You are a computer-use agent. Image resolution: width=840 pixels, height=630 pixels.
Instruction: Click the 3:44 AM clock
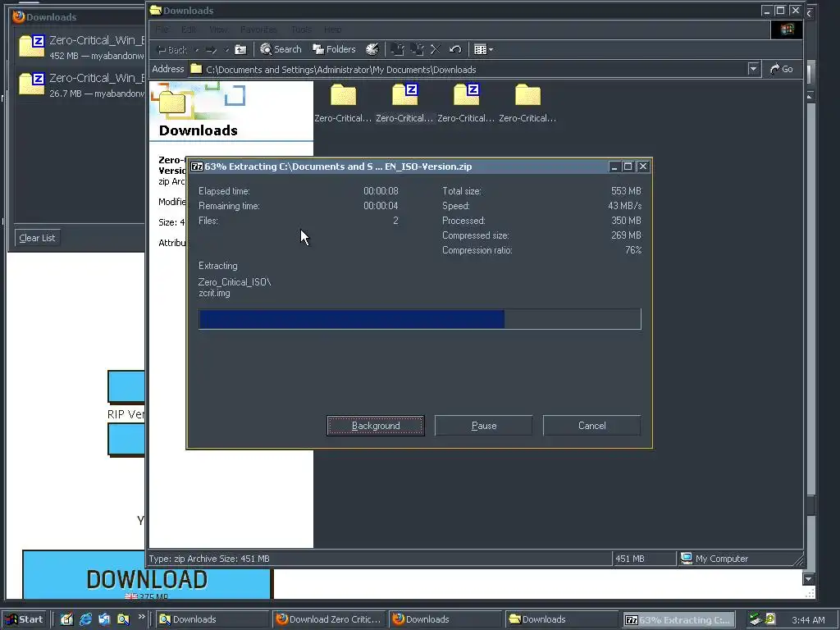[808, 620]
